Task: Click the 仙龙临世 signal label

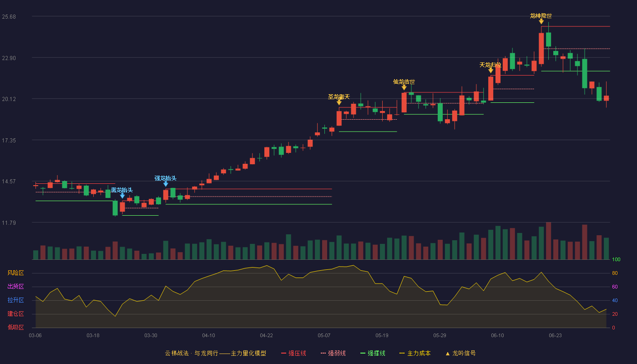Action: pos(404,82)
